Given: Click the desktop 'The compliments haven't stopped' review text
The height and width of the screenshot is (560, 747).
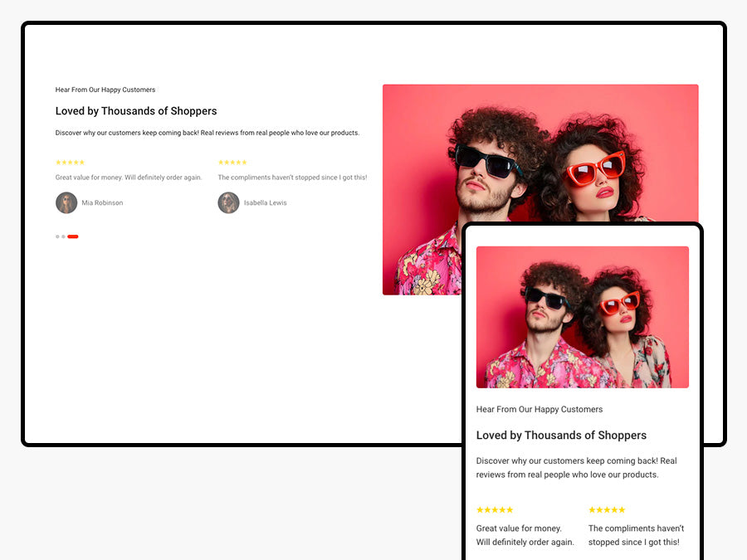Looking at the screenshot, I should point(292,178).
